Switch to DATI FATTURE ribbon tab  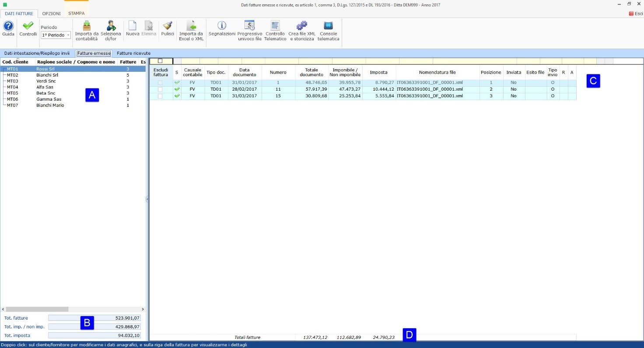coord(19,14)
